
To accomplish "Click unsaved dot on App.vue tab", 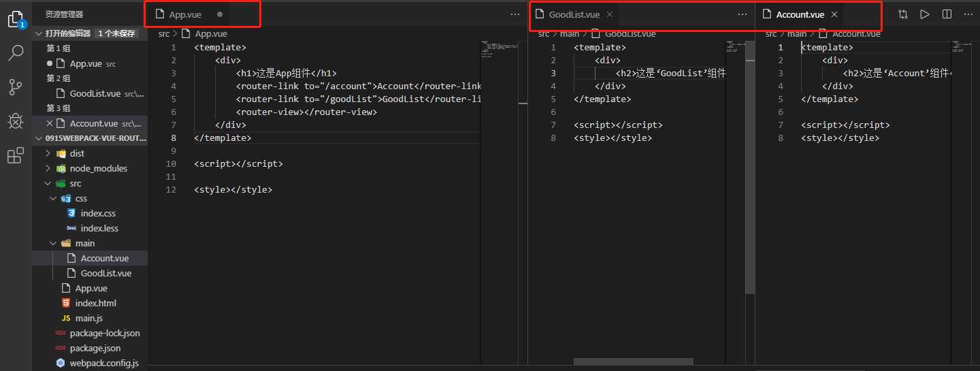I will 220,14.
